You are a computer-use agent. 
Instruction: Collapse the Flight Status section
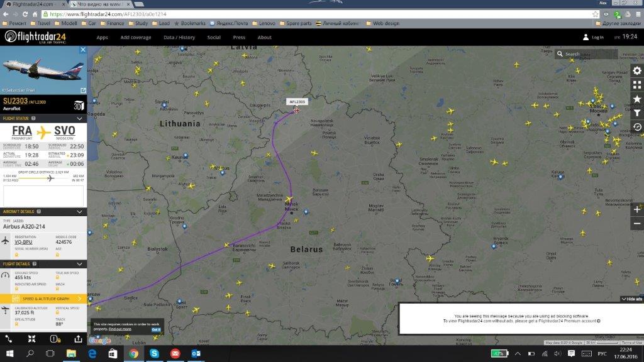pos(79,119)
